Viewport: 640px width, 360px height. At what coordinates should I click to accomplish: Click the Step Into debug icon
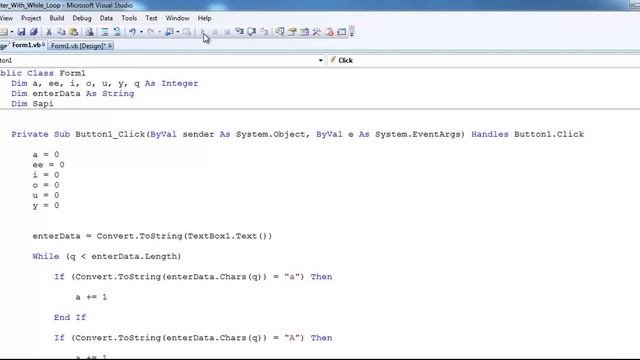pyautogui.click(x=239, y=32)
